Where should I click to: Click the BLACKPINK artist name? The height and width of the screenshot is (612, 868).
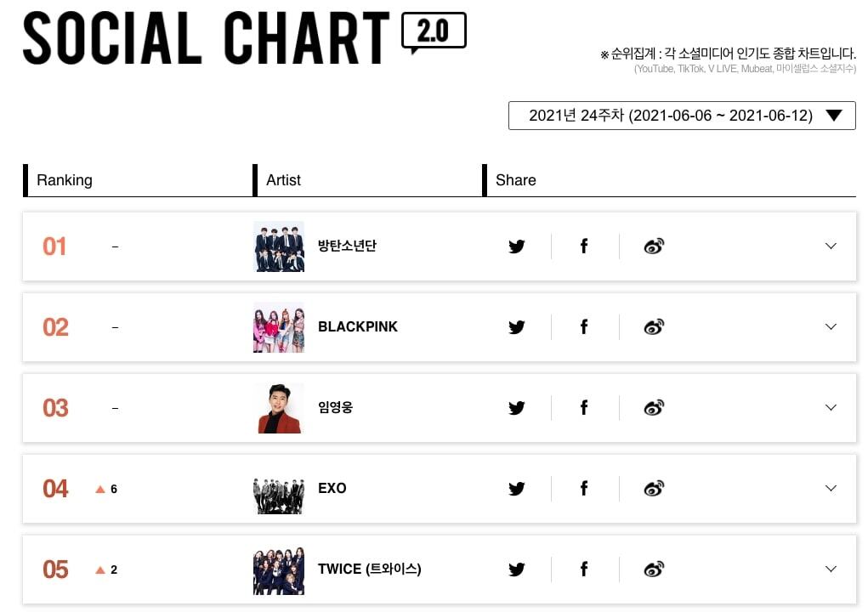click(x=357, y=327)
